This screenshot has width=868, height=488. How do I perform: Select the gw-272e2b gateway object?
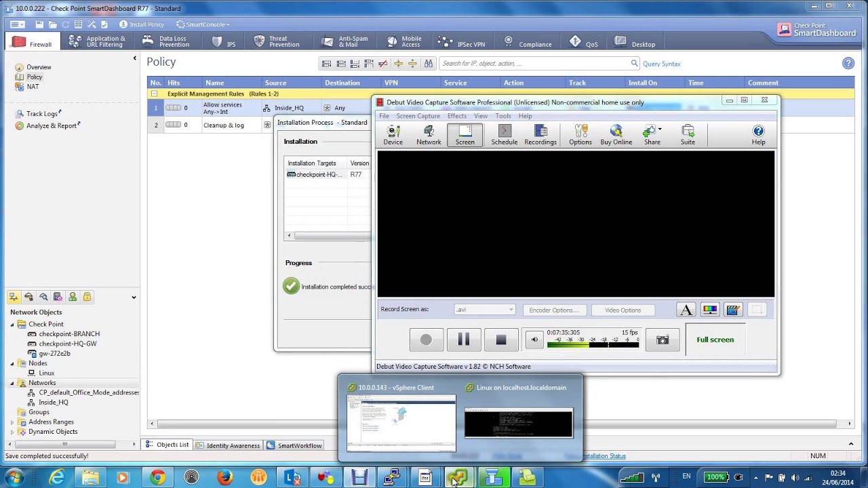pyautogui.click(x=54, y=354)
